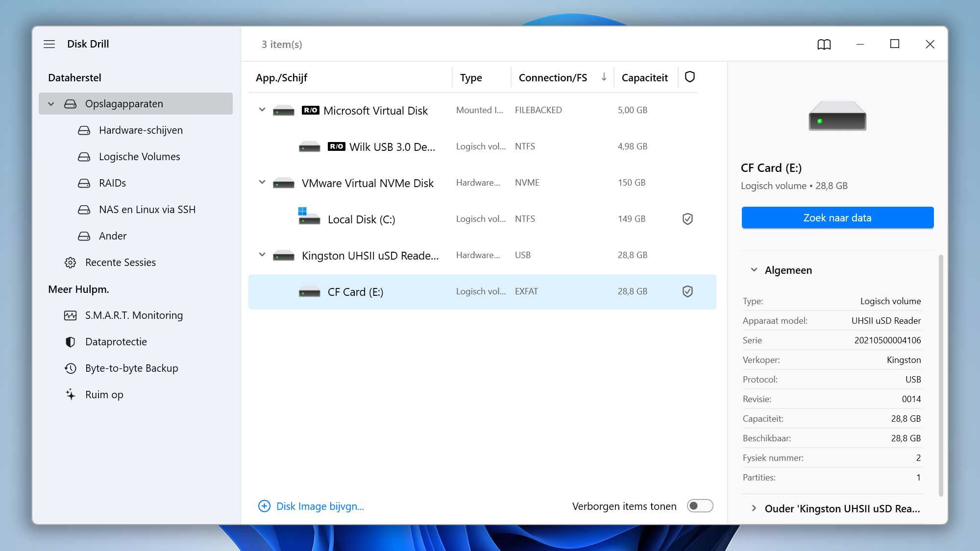Select the Local Disk (C:) row

(x=482, y=219)
